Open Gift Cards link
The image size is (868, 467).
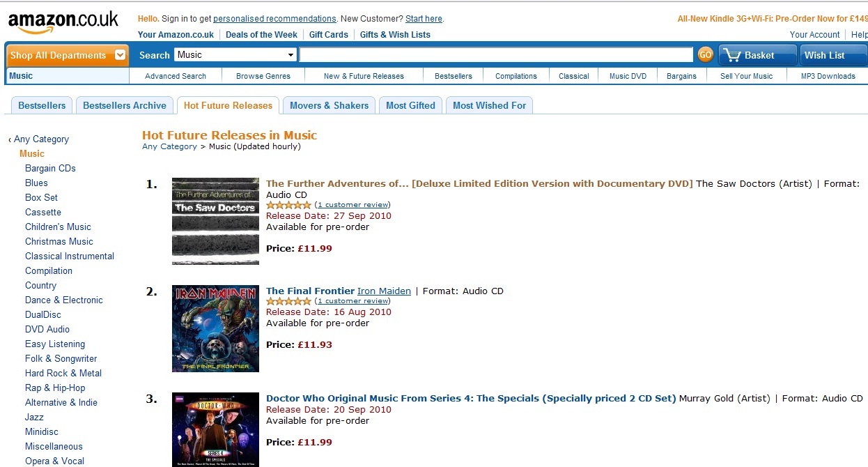[329, 34]
